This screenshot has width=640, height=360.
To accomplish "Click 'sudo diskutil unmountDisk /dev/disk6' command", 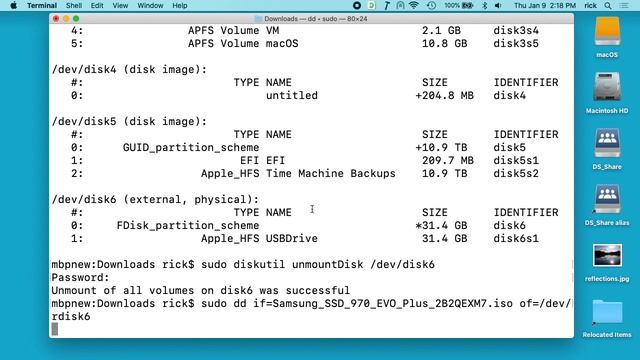I will pyautogui.click(x=318, y=264).
